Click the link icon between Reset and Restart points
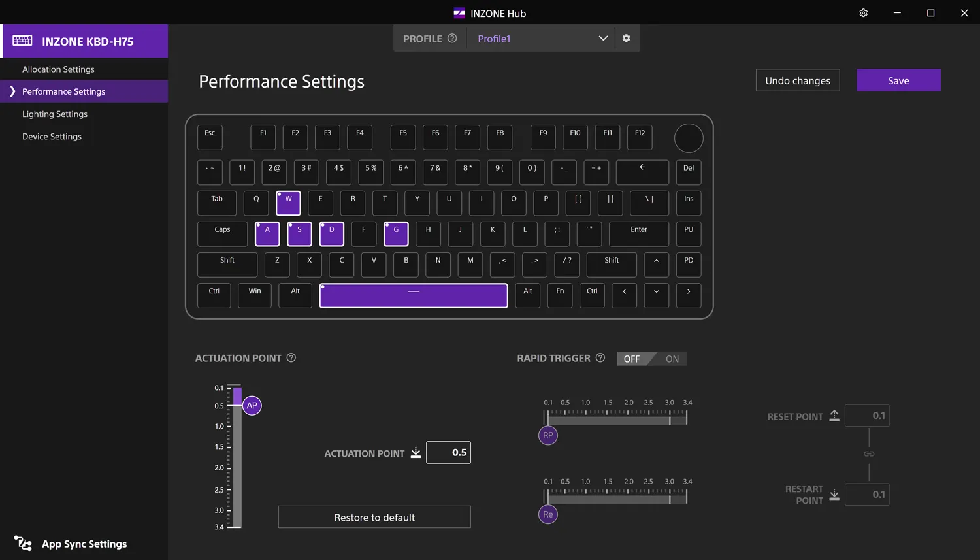This screenshot has height=560, width=980. 869,453
